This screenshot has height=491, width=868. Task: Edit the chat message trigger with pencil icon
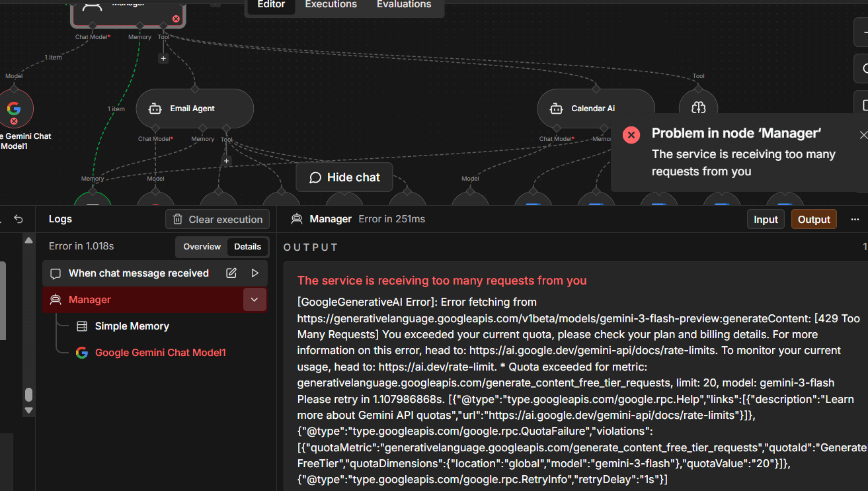tap(231, 273)
